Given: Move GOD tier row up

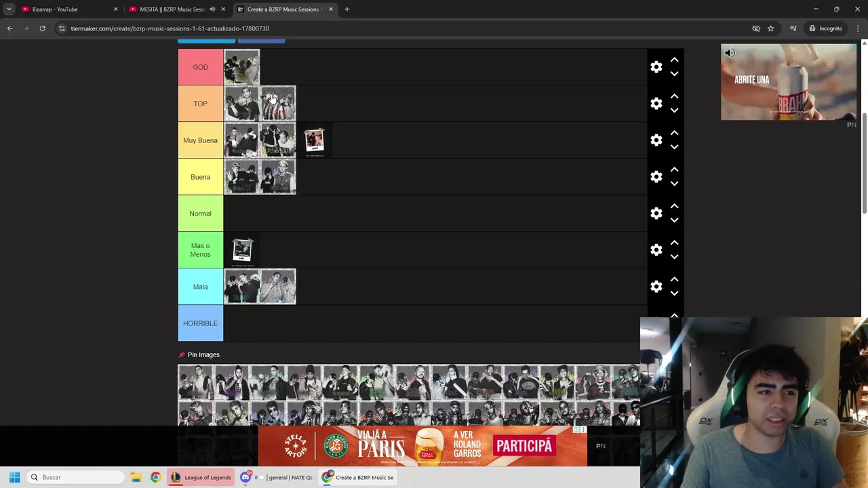Looking at the screenshot, I should coord(674,60).
